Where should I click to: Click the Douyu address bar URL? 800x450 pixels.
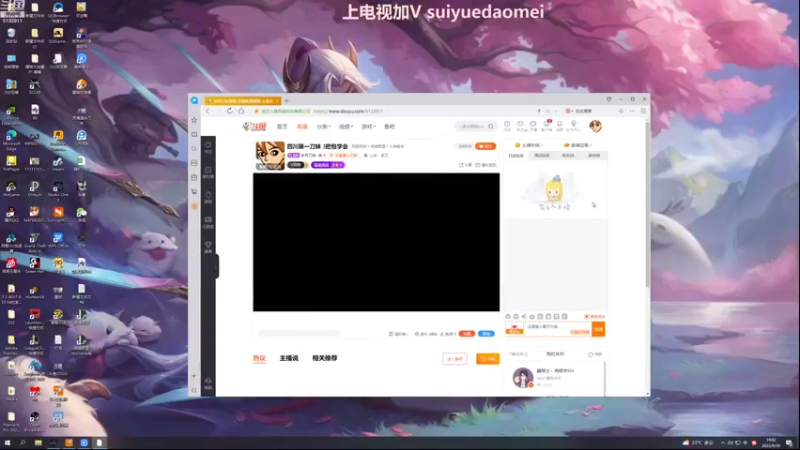[348, 111]
